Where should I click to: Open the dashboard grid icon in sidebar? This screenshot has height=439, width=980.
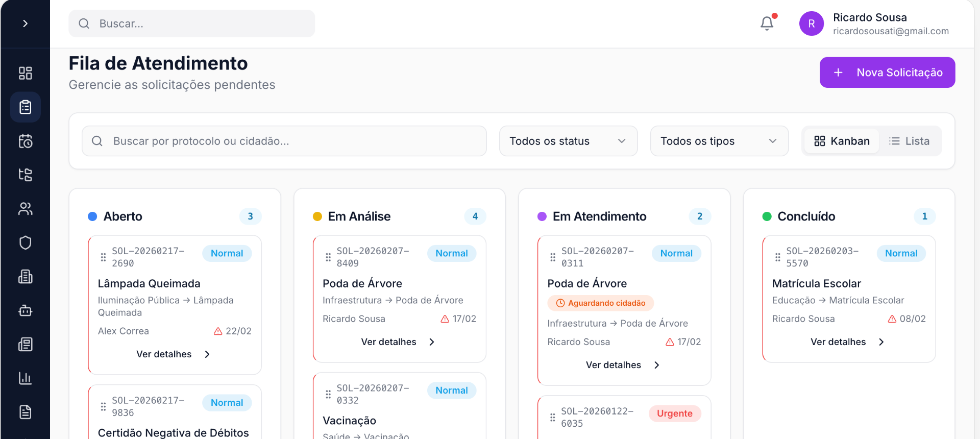(x=25, y=73)
